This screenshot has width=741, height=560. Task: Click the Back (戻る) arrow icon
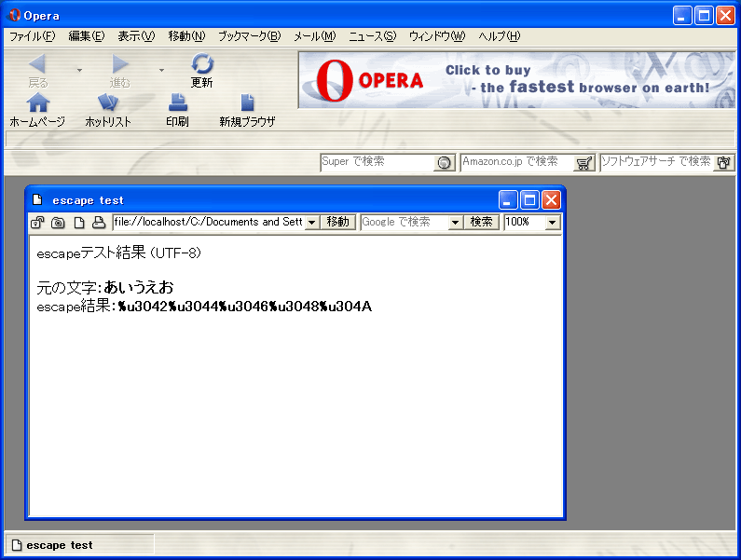(x=37, y=63)
